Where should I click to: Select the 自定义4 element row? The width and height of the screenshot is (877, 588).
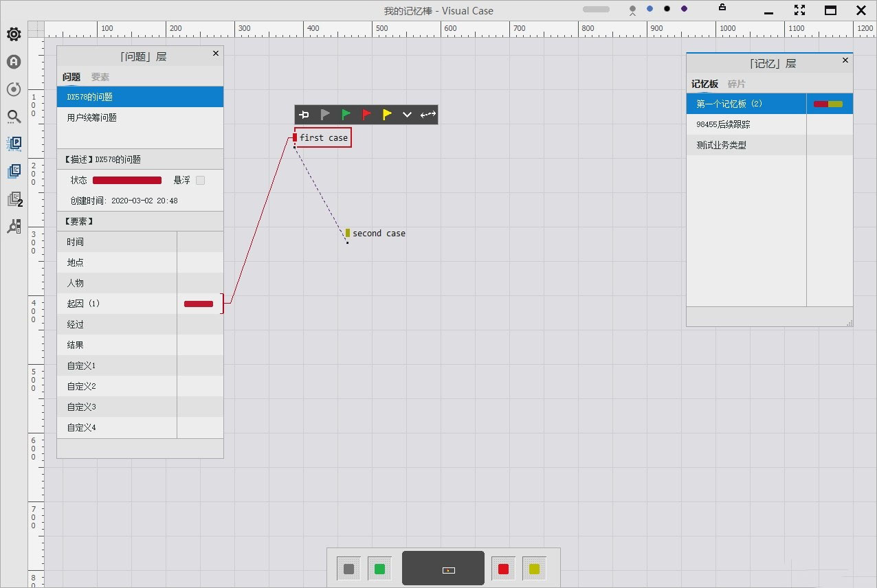(x=140, y=427)
